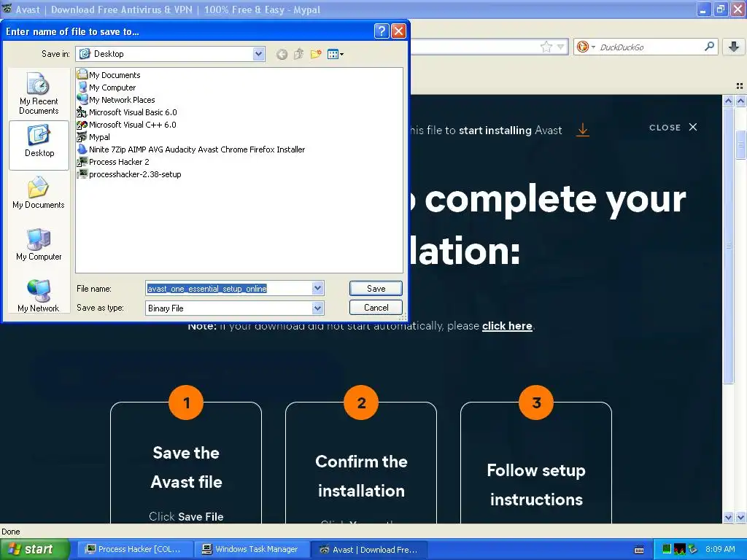
Task: Select Mypal shortcut in file list
Action: click(x=93, y=136)
